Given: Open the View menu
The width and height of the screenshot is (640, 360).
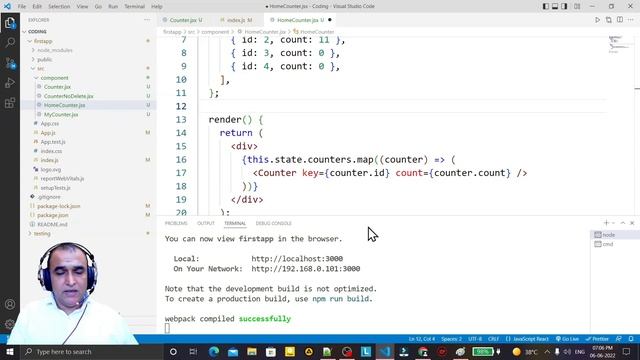Looking at the screenshot, I should pyautogui.click(x=82, y=7).
